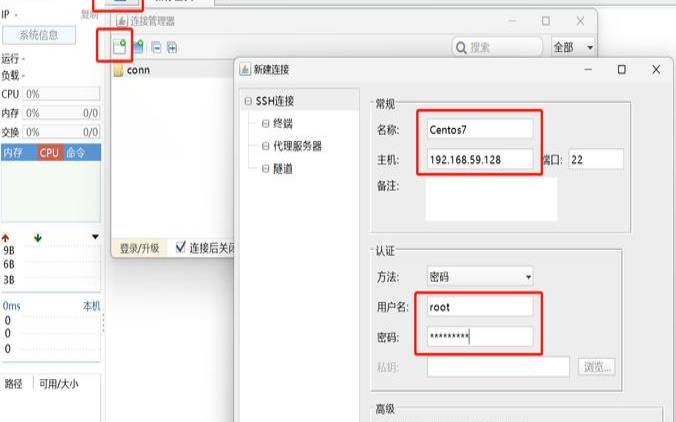Click the CPU 0% usage bar

tap(61, 94)
